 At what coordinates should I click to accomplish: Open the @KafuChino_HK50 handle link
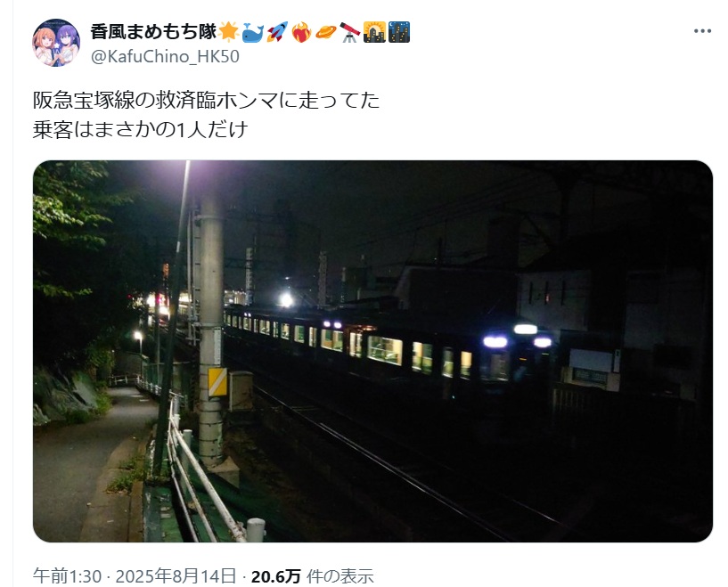pyautogui.click(x=165, y=57)
